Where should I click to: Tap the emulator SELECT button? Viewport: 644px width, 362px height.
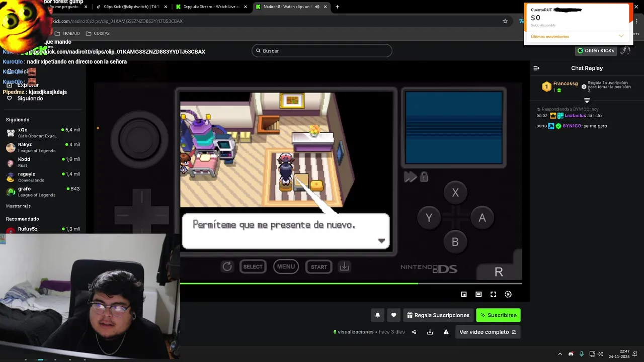(253, 266)
